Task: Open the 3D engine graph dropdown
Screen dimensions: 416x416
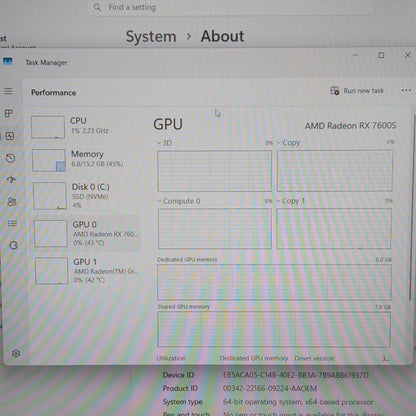Action: pyautogui.click(x=159, y=143)
